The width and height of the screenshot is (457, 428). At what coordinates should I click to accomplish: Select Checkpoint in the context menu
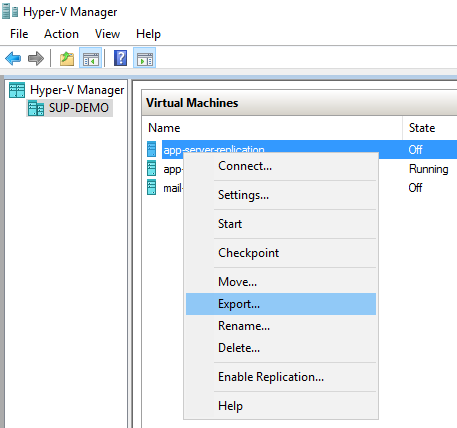coord(281,253)
